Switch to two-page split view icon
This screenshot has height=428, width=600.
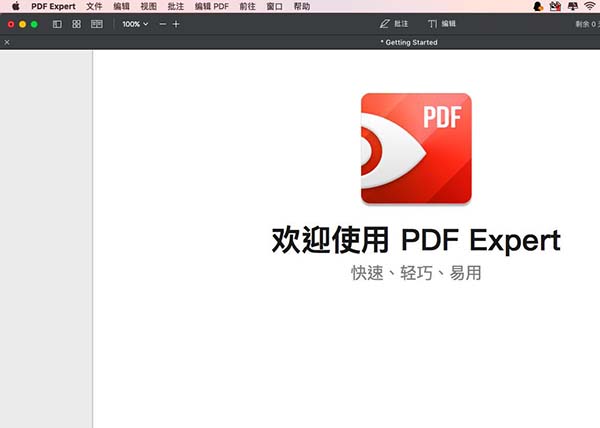click(97, 24)
